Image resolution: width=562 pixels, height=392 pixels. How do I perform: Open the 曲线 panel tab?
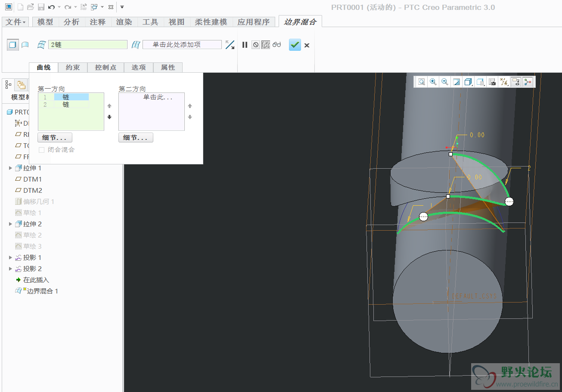[x=43, y=68]
